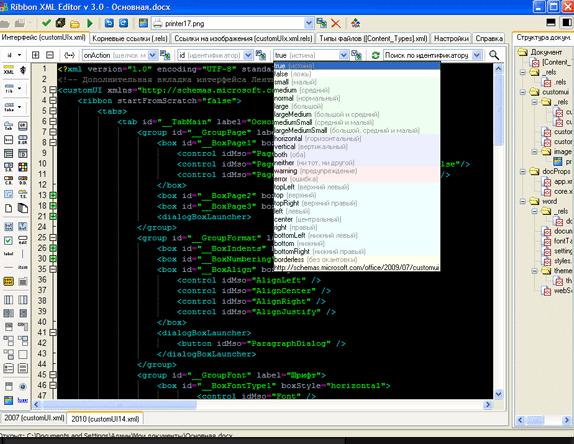Click the code editor scroll down arrow
The image size is (574, 444).
click(498, 394)
